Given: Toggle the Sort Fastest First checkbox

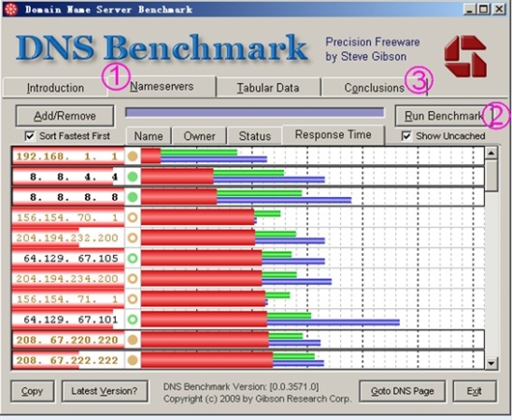Looking at the screenshot, I should click(30, 136).
